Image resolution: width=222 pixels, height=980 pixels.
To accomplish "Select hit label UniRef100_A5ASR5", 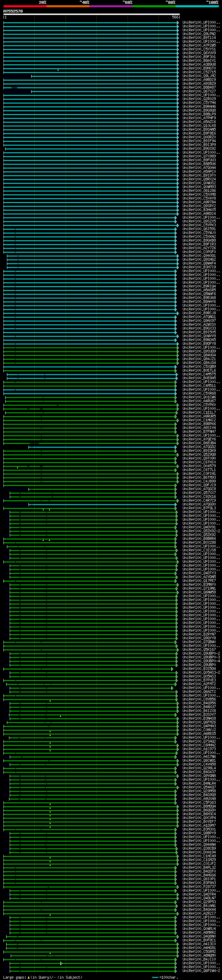I will pos(199,290).
